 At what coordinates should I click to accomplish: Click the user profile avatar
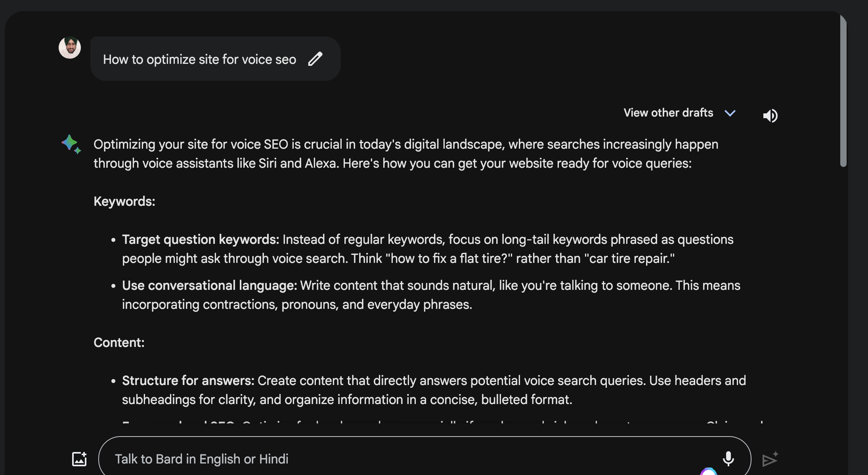(x=70, y=48)
